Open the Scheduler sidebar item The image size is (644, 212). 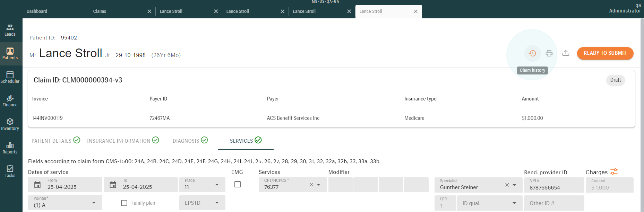pos(10,77)
